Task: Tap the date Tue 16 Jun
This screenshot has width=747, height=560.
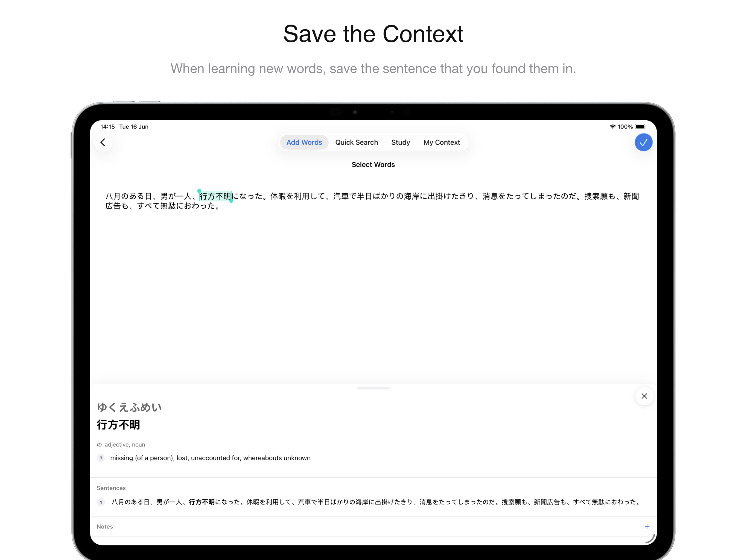Action: click(x=134, y=127)
